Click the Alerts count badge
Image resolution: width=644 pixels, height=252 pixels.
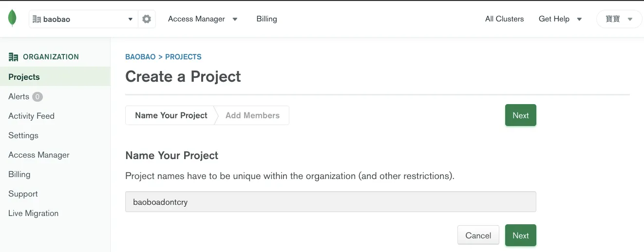(x=38, y=97)
